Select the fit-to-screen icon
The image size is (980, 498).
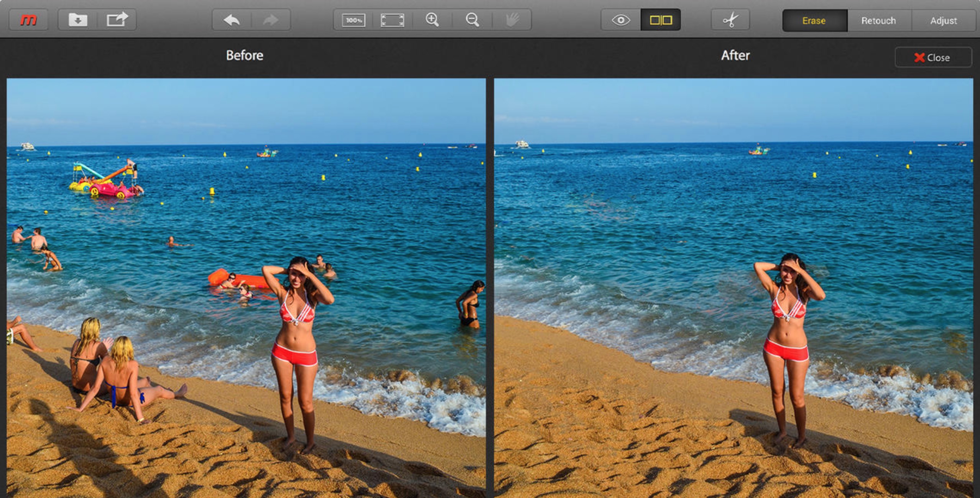392,20
